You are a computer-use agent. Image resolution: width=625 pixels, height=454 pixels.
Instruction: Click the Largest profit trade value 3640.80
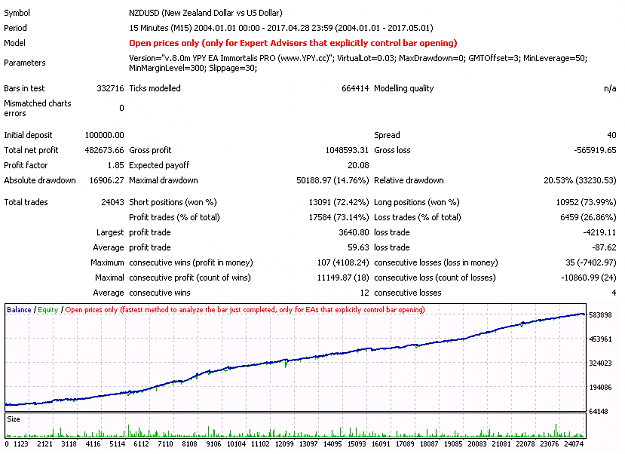click(x=354, y=232)
